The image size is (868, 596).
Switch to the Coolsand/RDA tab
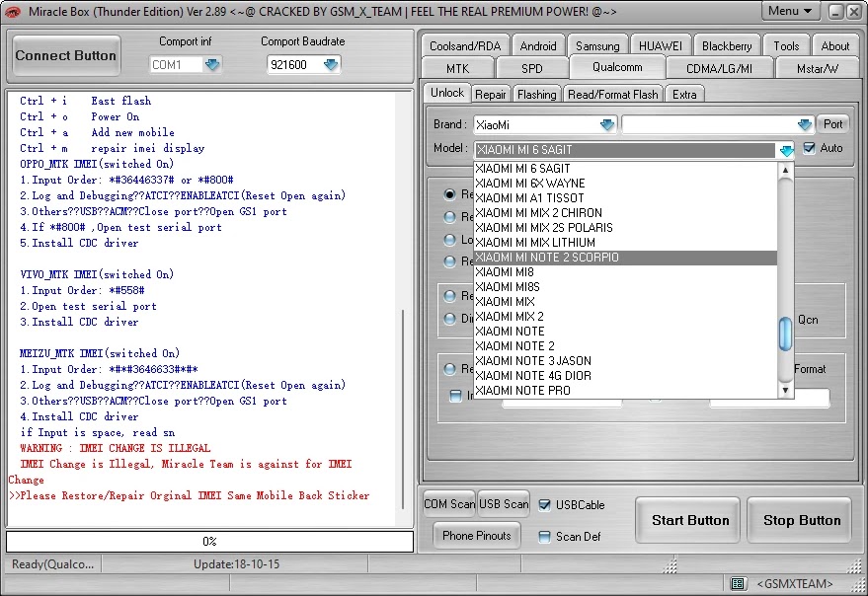(x=465, y=46)
